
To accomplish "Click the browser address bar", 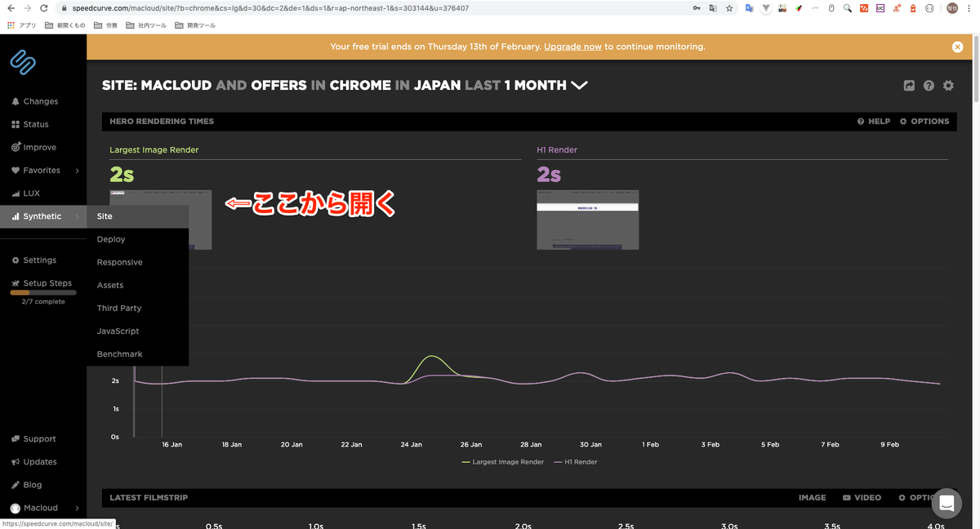I will click(x=372, y=8).
